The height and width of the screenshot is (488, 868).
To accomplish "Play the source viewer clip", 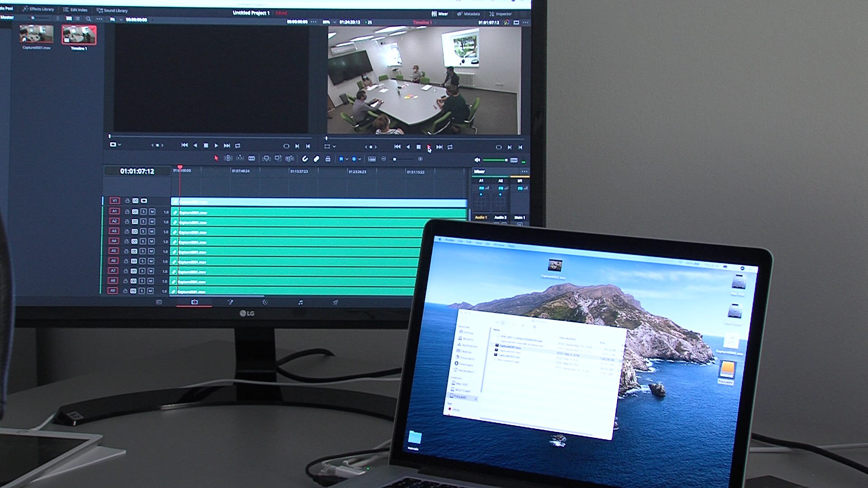I will 216,145.
